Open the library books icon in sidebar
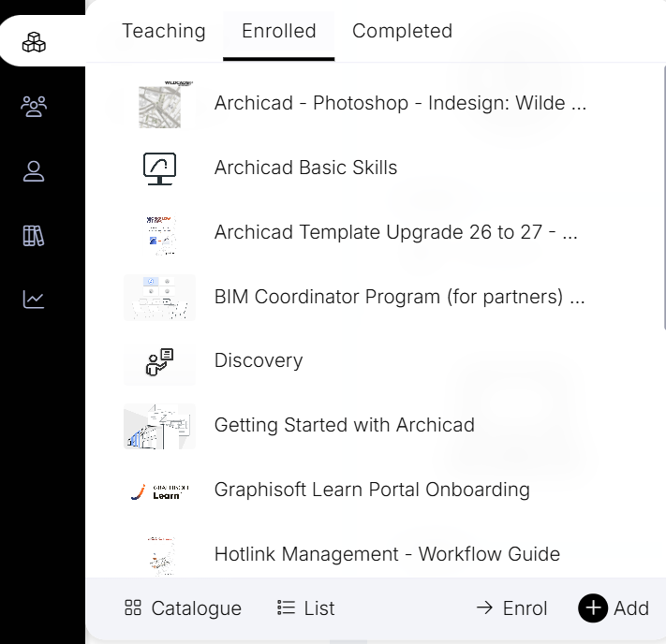 (34, 235)
